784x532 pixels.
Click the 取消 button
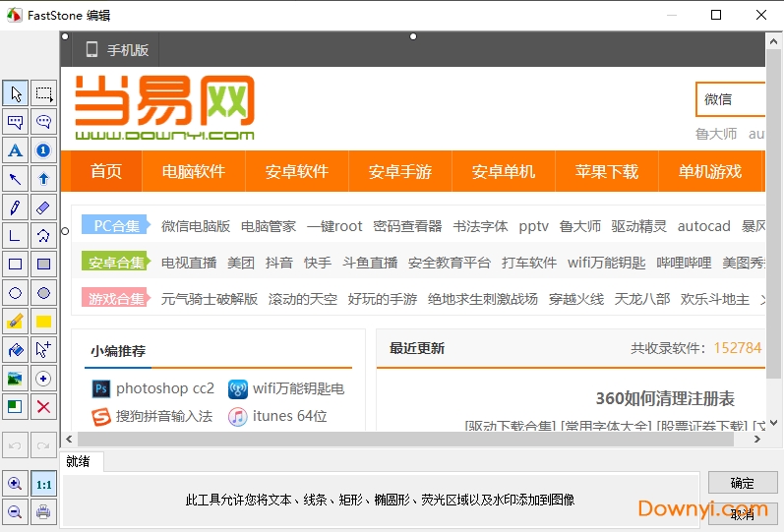coord(743,513)
